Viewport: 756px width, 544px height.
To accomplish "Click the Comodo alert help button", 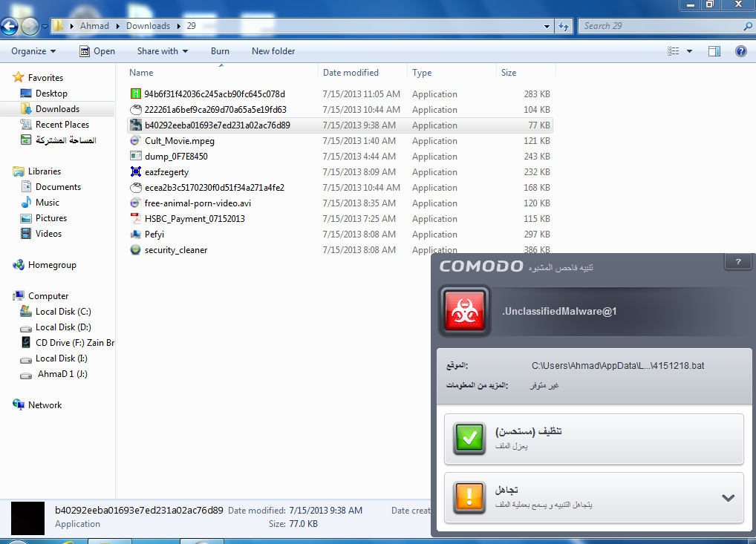I will pyautogui.click(x=737, y=262).
